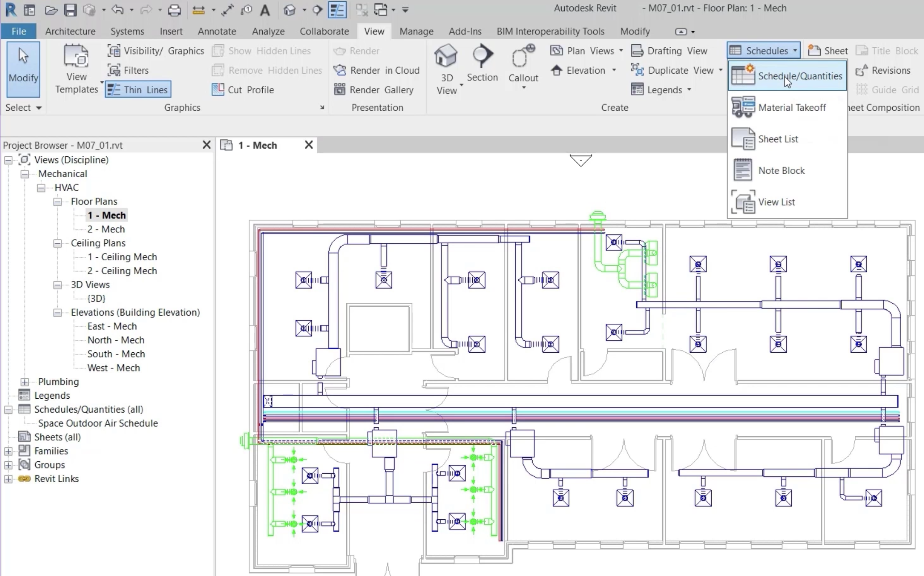
Task: Select North - Mech elevation
Action: (116, 340)
